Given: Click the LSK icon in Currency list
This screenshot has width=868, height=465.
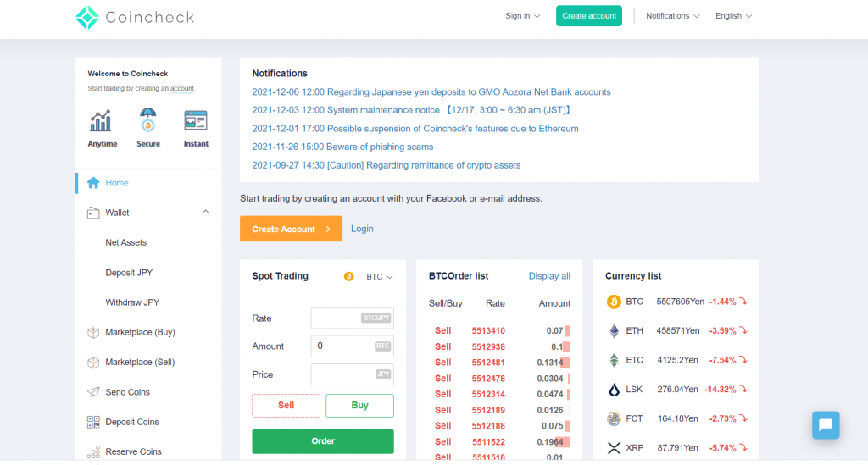Looking at the screenshot, I should [614, 390].
